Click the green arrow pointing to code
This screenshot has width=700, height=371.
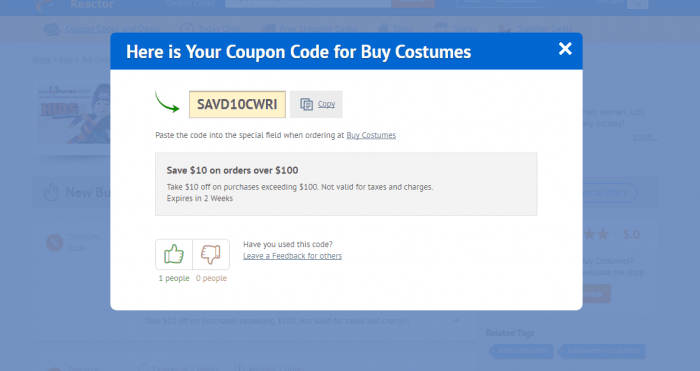click(x=167, y=102)
